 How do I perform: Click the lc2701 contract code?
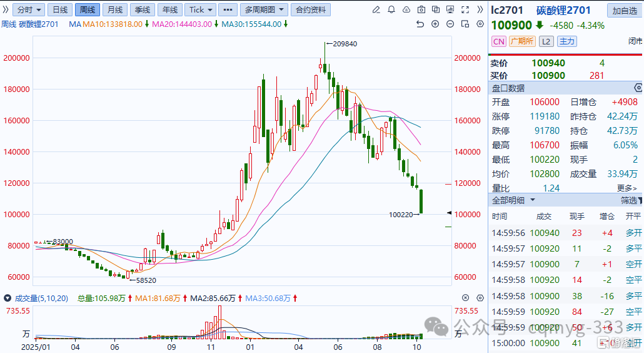507,10
